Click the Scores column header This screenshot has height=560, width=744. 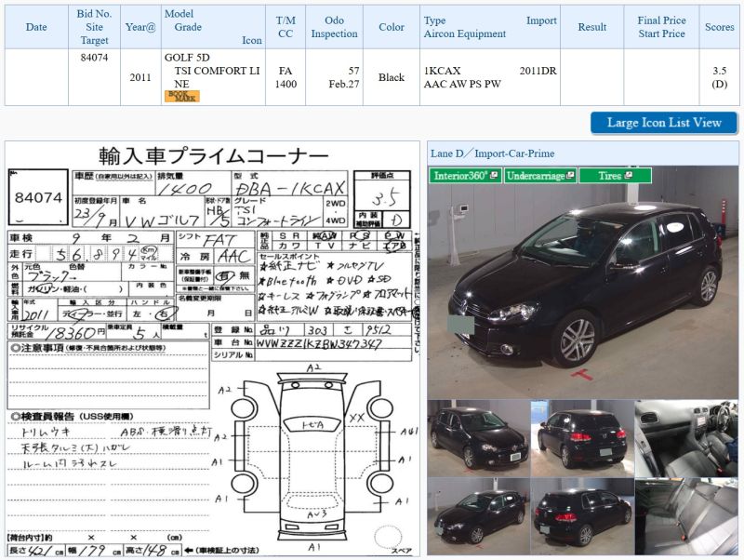(x=719, y=27)
